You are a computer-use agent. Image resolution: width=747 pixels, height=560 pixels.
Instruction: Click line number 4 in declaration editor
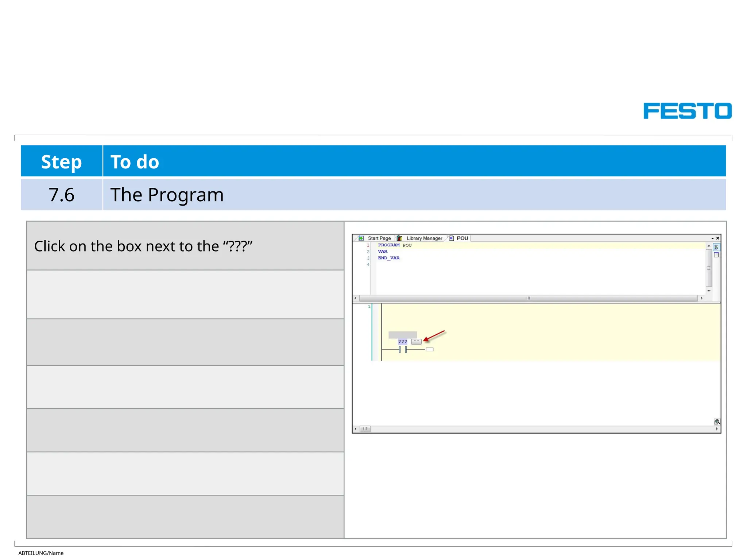368,265
